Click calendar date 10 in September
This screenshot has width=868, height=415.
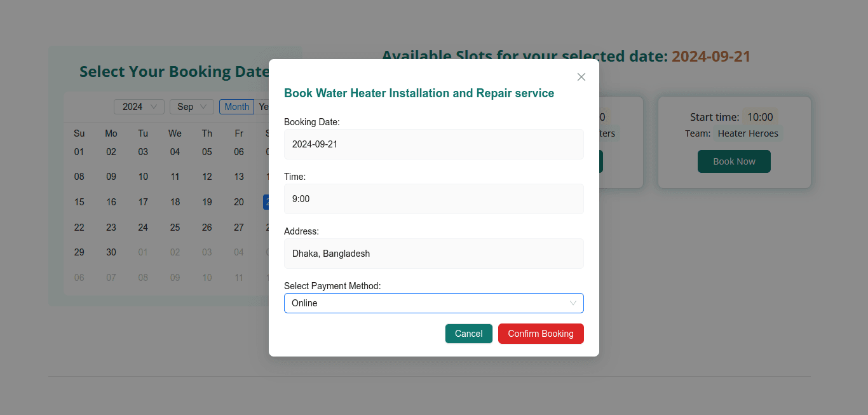(143, 177)
